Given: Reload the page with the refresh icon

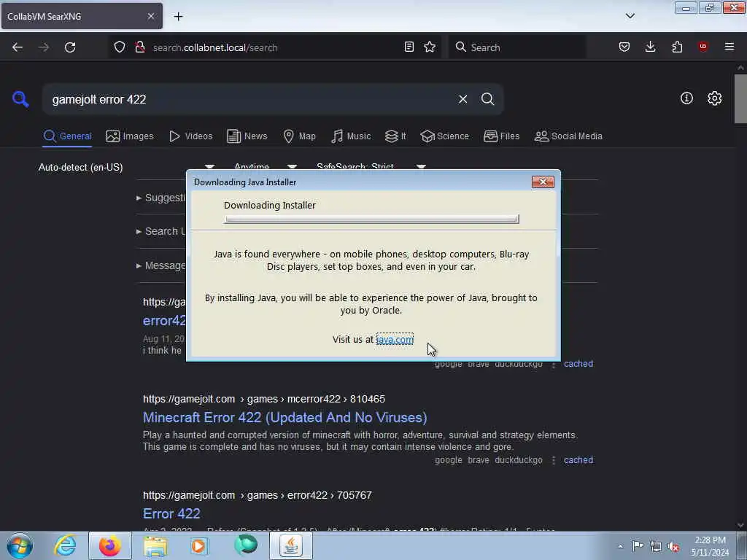Looking at the screenshot, I should (x=70, y=47).
